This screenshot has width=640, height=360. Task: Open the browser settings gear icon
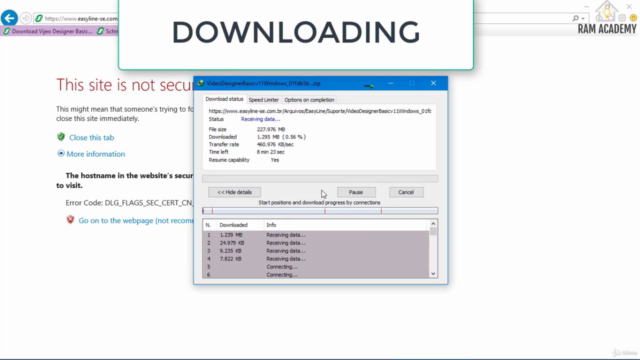pyautogui.click(x=622, y=18)
